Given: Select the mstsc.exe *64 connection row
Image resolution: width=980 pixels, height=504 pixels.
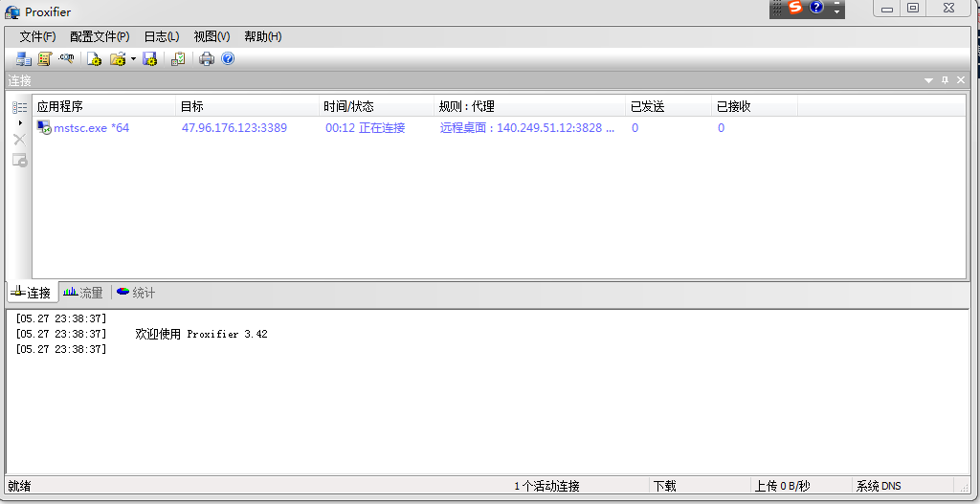Looking at the screenshot, I should point(91,128).
